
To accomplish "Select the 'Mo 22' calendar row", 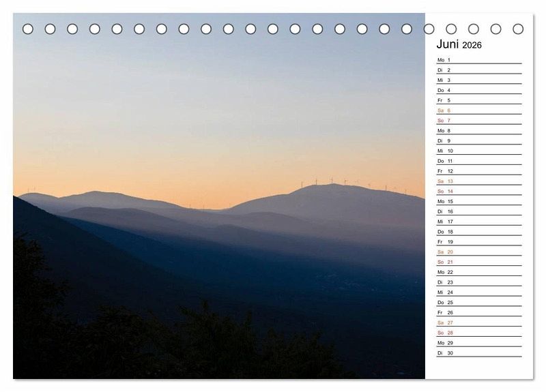I will 479,271.
